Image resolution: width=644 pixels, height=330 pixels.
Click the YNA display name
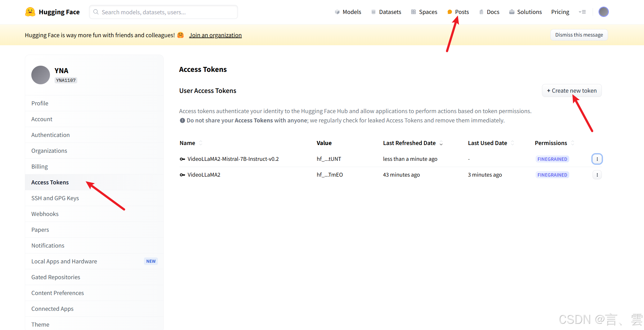pyautogui.click(x=61, y=71)
